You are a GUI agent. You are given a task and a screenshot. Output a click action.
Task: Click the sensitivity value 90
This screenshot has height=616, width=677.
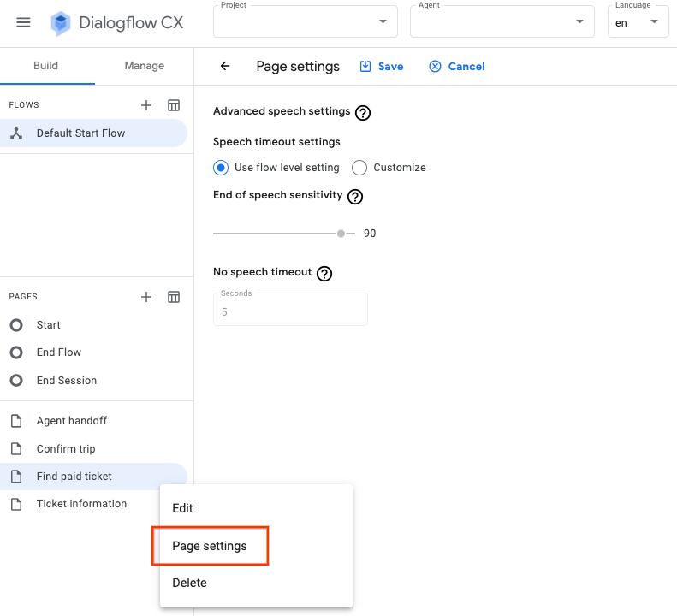point(370,234)
